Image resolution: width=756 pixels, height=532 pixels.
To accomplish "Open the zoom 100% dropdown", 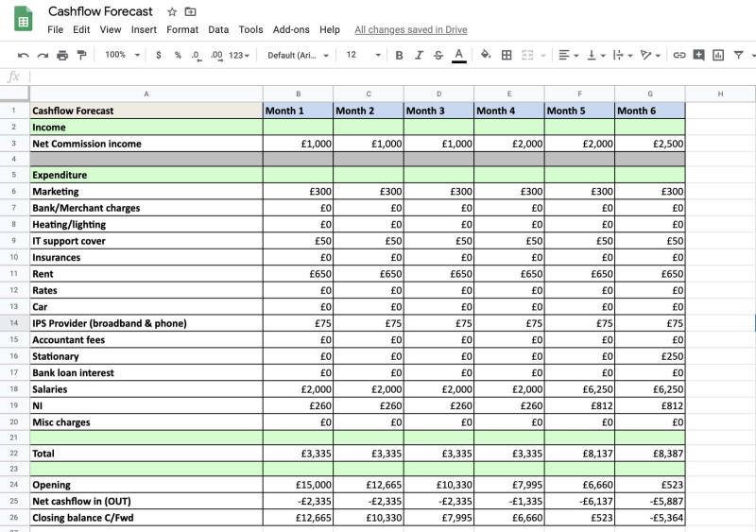I will point(122,55).
